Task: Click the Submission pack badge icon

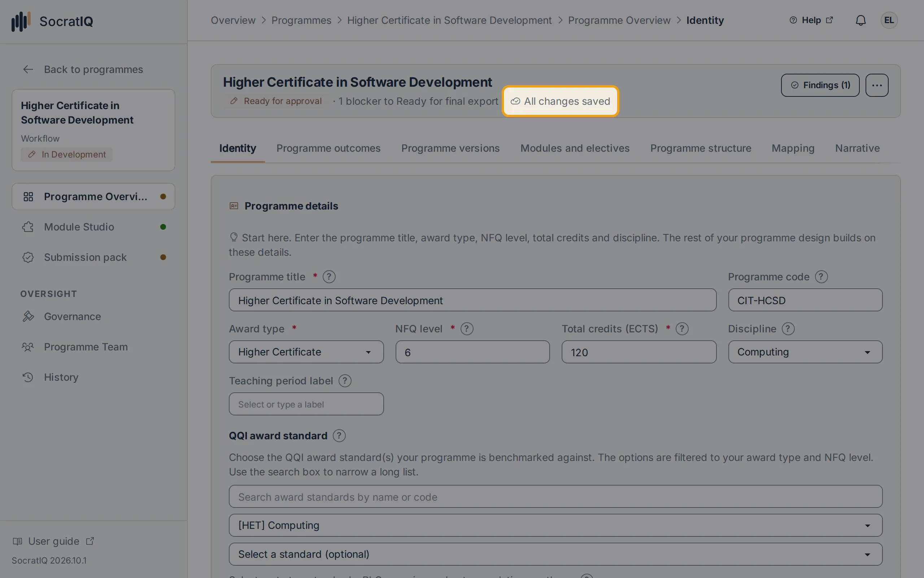Action: point(28,257)
